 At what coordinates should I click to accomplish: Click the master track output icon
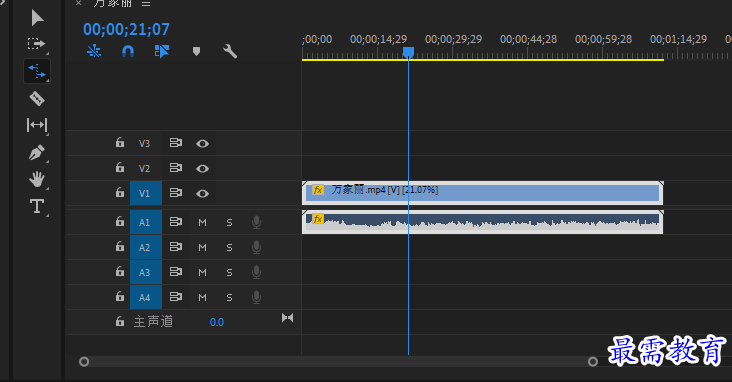tap(288, 318)
